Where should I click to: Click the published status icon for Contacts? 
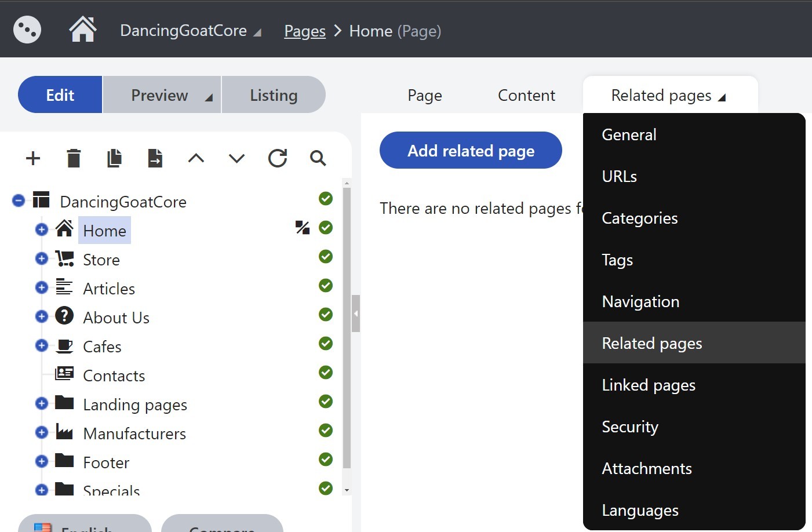[x=326, y=373]
